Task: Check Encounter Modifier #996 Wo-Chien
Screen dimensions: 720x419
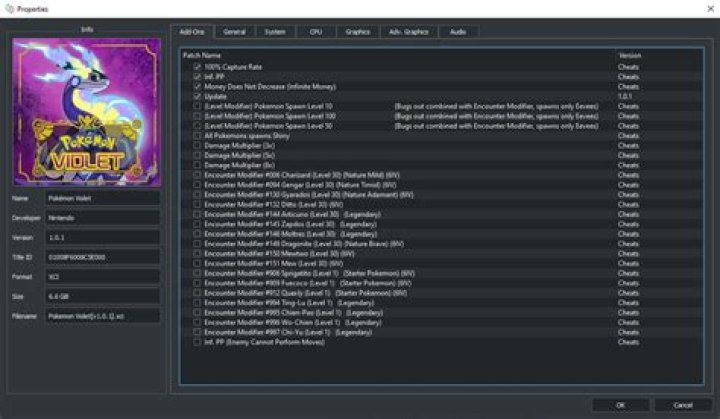Action: click(197, 323)
